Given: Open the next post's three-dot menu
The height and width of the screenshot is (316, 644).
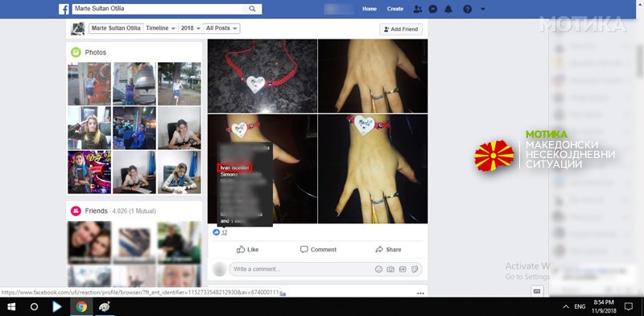Looking at the screenshot, I should (x=420, y=293).
